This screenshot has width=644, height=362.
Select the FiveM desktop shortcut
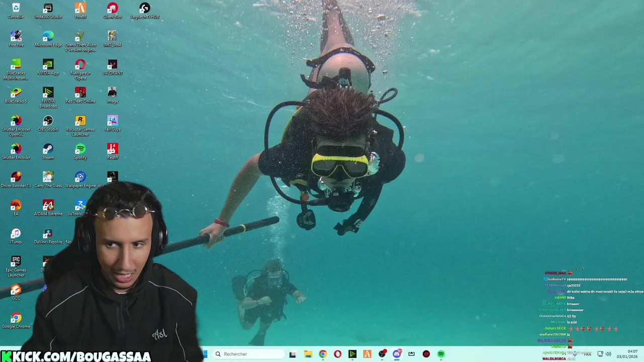80,11
